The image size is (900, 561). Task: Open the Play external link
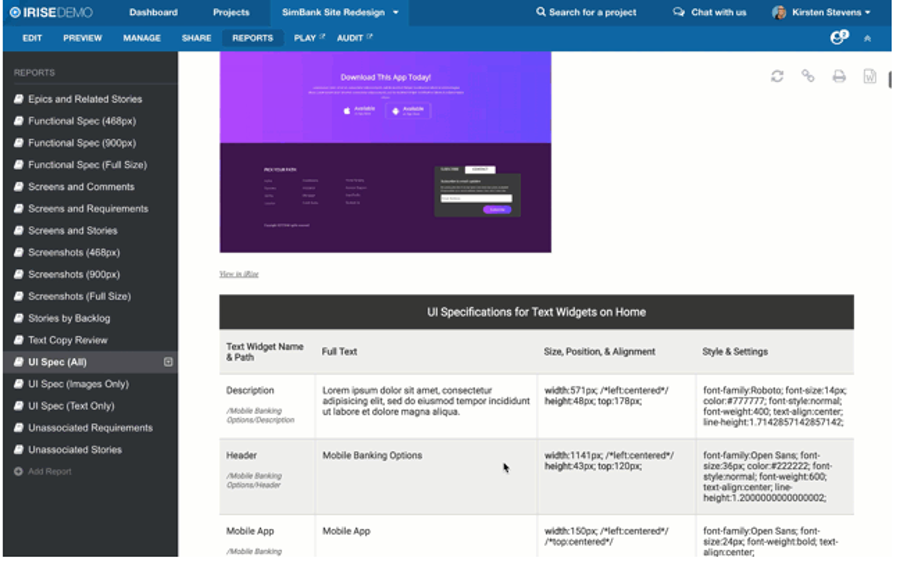[309, 38]
